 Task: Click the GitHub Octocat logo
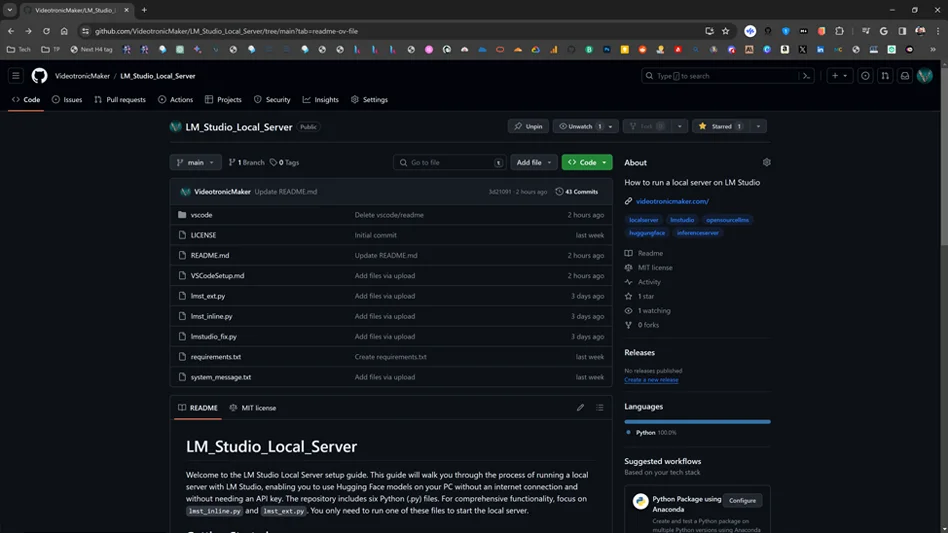(39, 76)
